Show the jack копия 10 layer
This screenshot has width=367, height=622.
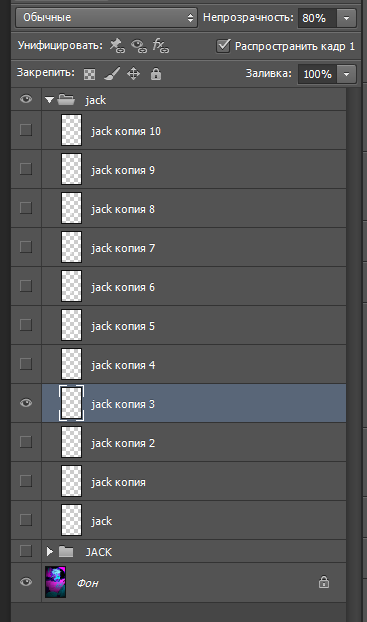(x=26, y=130)
